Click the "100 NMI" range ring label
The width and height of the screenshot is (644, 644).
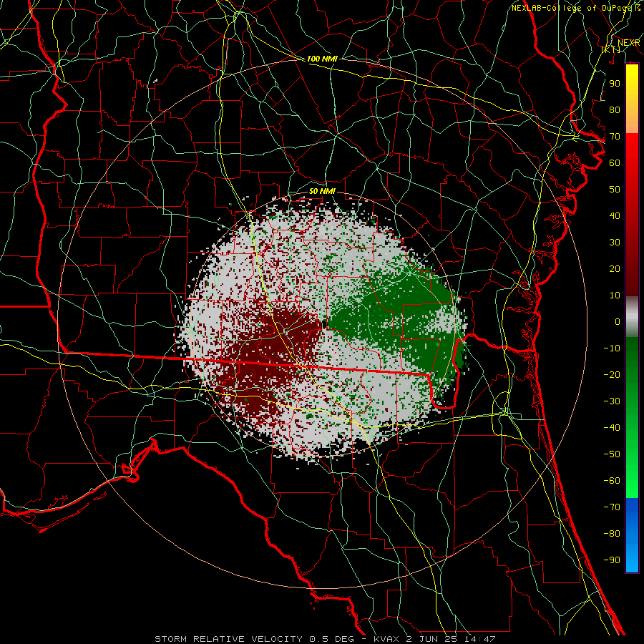tap(322, 59)
